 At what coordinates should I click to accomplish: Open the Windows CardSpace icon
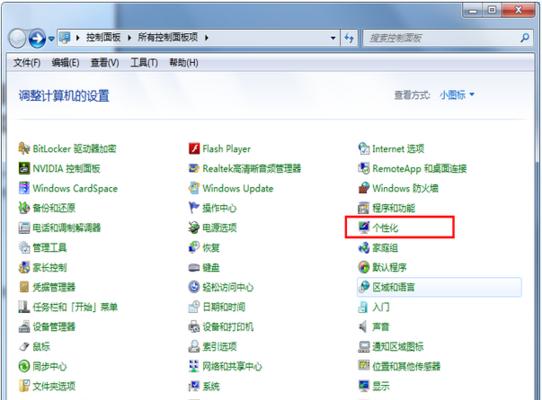tap(24, 188)
